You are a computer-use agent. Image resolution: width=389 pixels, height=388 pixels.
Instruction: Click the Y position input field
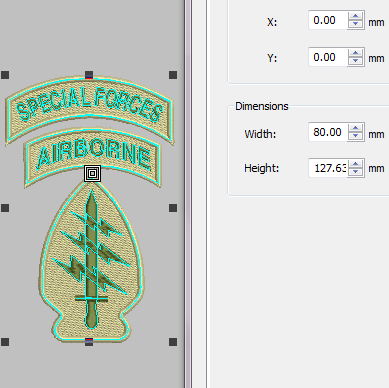pyautogui.click(x=328, y=57)
